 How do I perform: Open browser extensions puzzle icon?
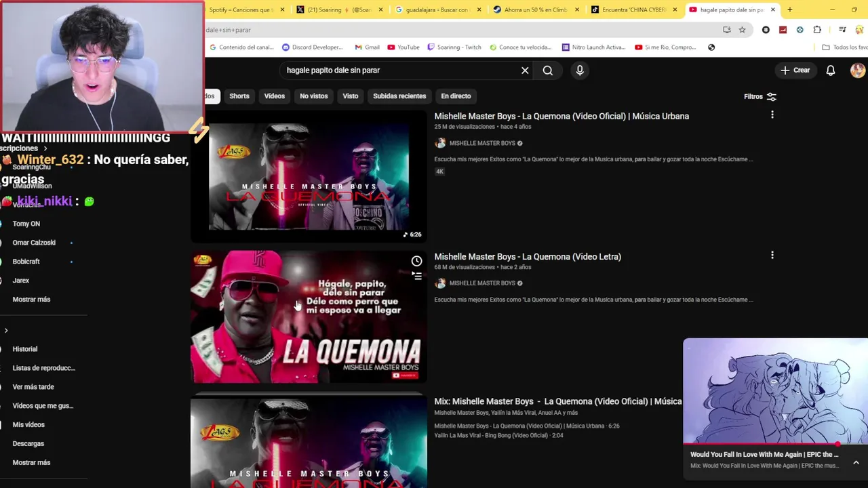point(817,30)
